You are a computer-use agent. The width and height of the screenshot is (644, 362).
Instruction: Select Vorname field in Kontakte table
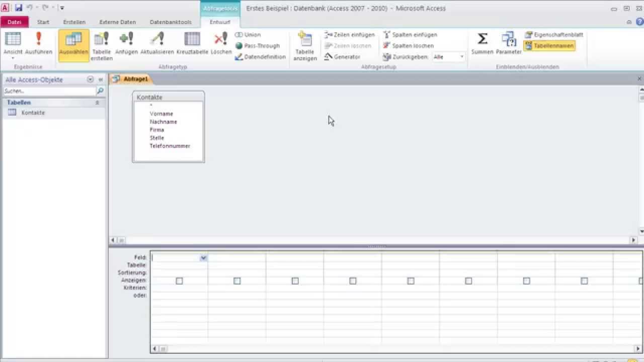coord(161,114)
